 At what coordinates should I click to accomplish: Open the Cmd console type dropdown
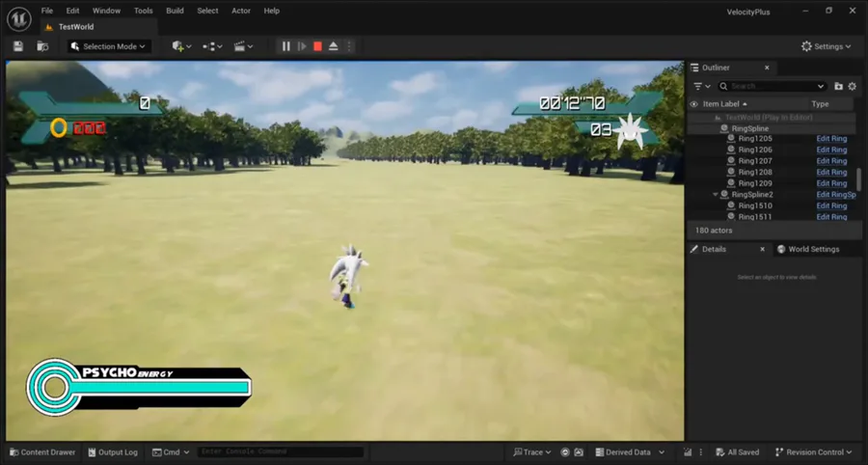[171, 452]
